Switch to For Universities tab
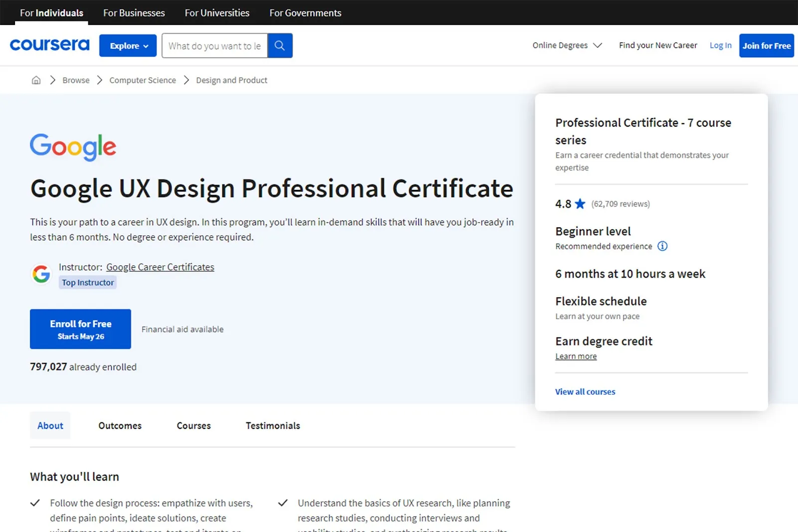The image size is (798, 532). (x=217, y=12)
